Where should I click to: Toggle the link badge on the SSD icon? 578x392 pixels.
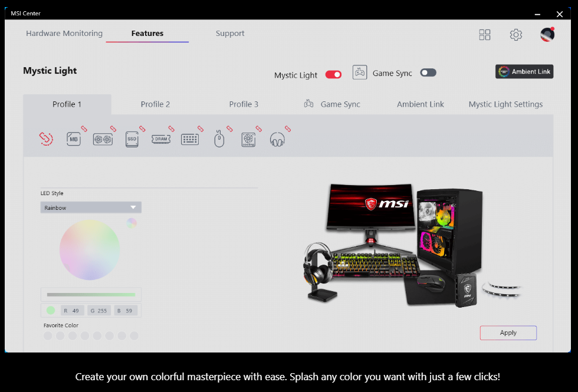142,129
